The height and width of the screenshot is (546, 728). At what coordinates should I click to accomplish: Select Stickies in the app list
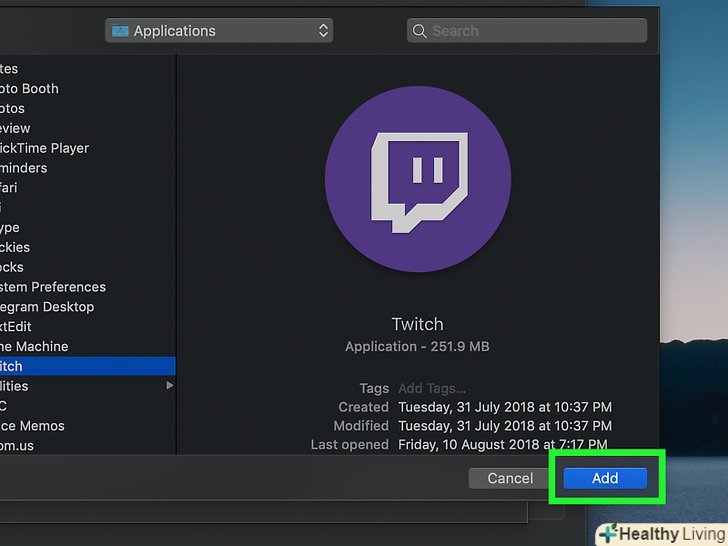click(88, 247)
